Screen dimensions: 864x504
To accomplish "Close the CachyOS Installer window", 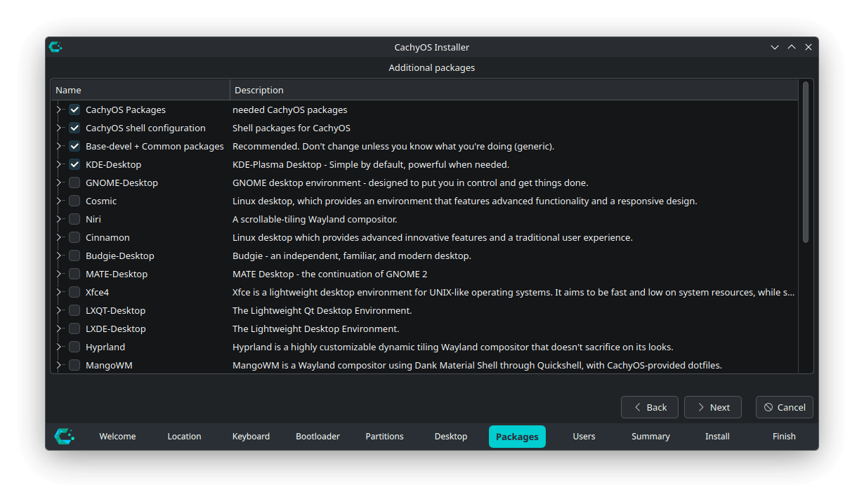I will click(x=809, y=47).
